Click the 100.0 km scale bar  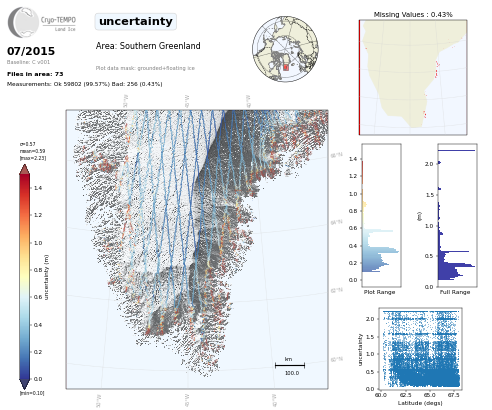point(290,366)
